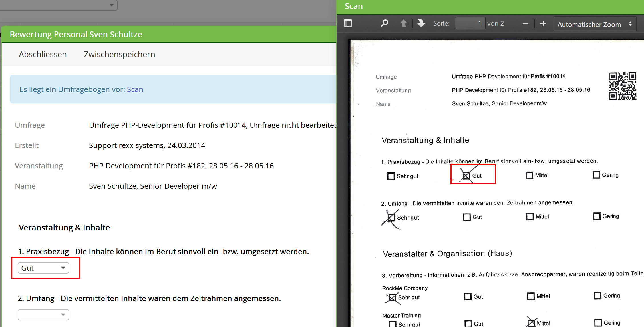
Task: Click the page number field
Action: (470, 23)
